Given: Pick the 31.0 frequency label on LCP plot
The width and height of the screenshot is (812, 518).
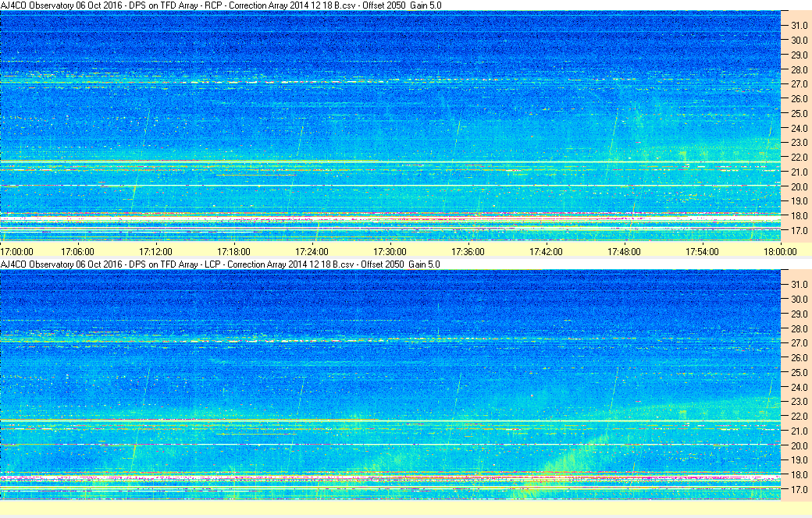Looking at the screenshot, I should pos(799,285).
